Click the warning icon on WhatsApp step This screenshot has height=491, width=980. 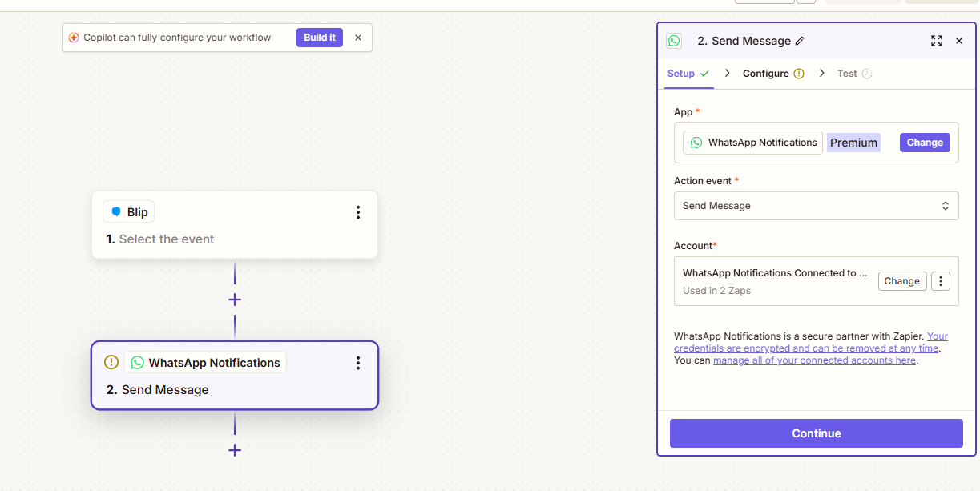[111, 363]
